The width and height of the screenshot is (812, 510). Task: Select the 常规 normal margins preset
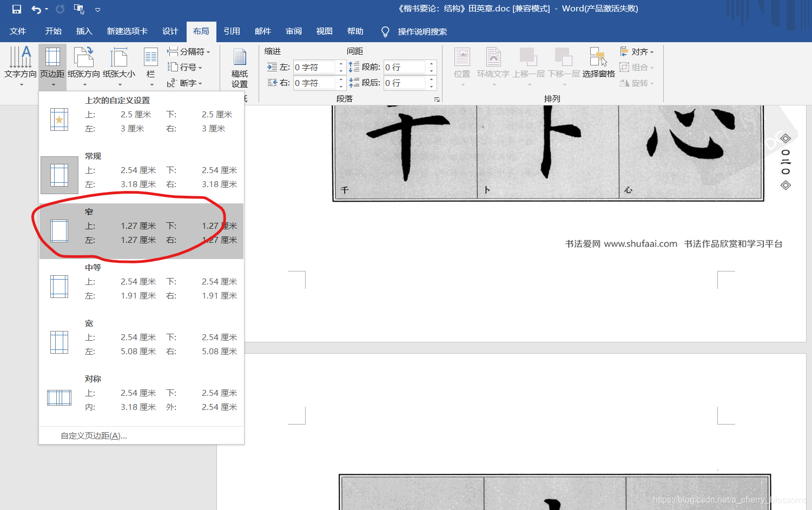141,175
